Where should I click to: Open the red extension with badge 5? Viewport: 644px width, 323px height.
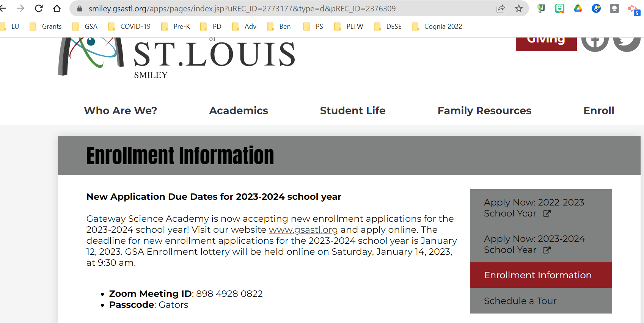tap(634, 9)
